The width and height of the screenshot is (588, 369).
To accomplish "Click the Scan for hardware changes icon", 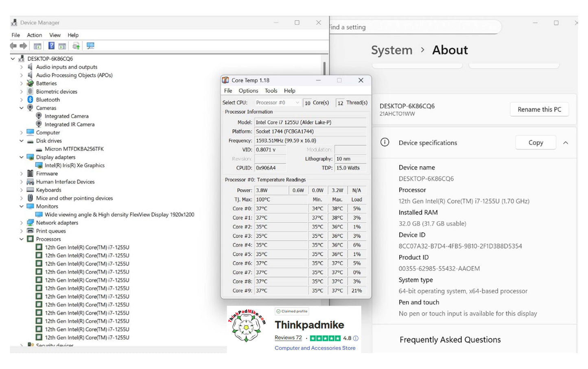I will tap(90, 46).
